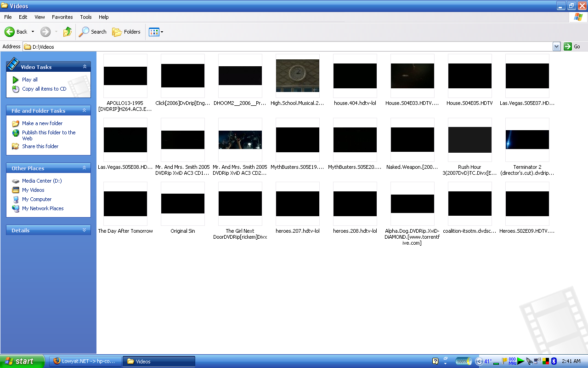This screenshot has height=368, width=588.
Task: Open the Views dropdown in toolbar
Action: pos(156,32)
